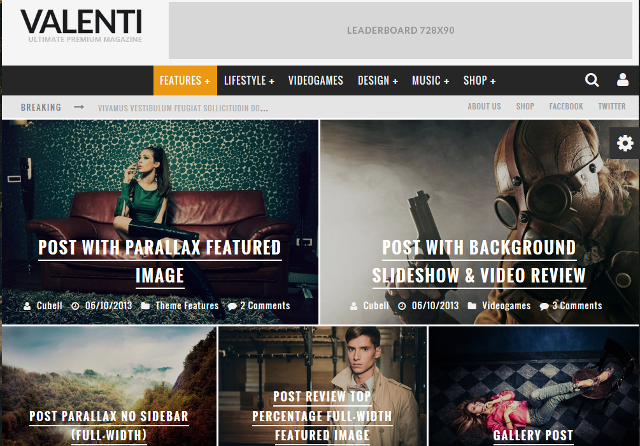Click the Breaking label
The image size is (640, 446).
[41, 107]
